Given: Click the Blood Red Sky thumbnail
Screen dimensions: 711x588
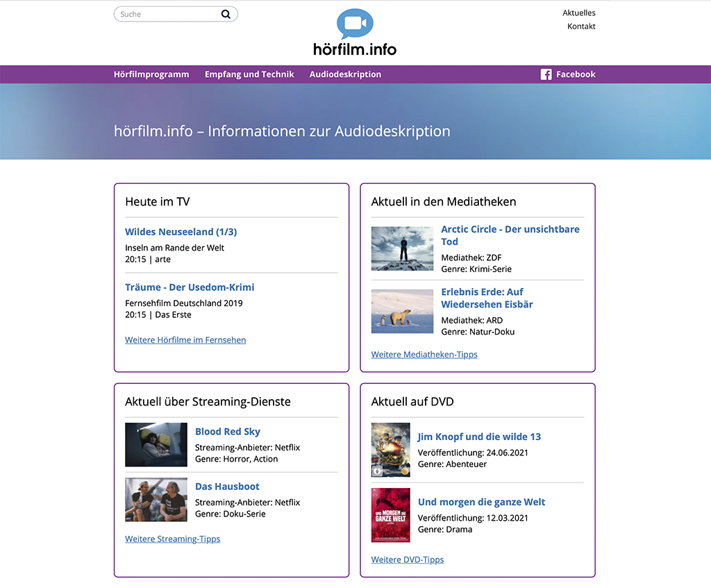Looking at the screenshot, I should click(156, 444).
